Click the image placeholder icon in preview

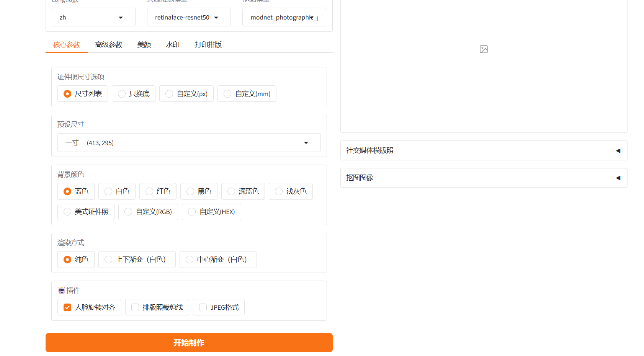tap(484, 49)
